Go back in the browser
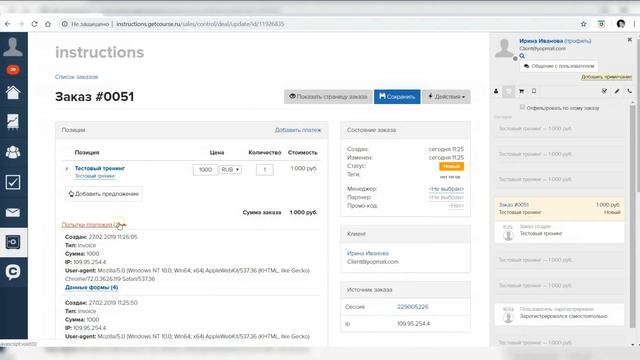640x360 pixels. (8, 24)
